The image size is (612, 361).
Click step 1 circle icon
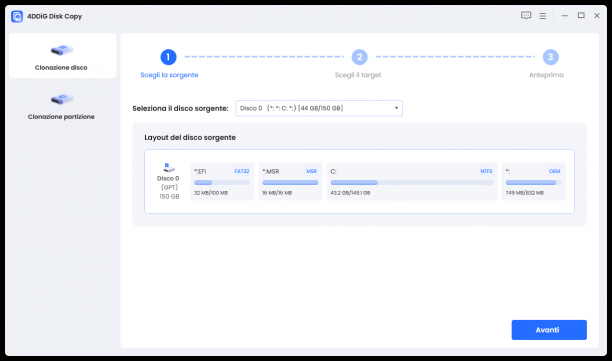[168, 57]
